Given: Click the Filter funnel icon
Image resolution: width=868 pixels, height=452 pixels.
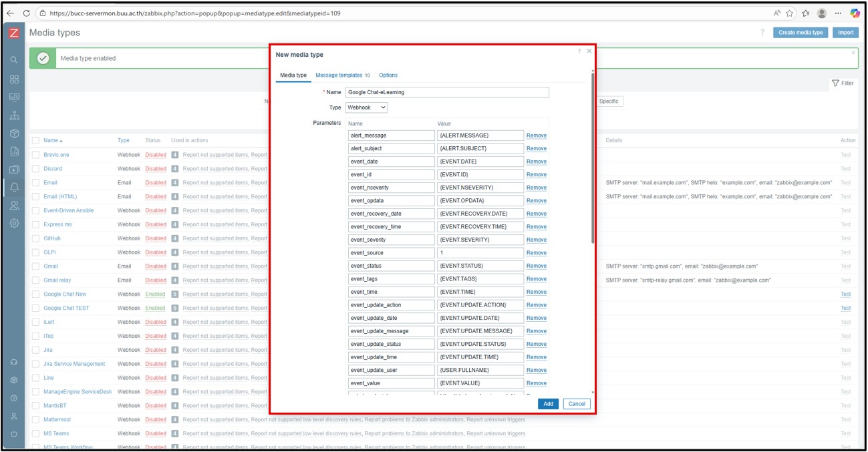Looking at the screenshot, I should pos(836,83).
